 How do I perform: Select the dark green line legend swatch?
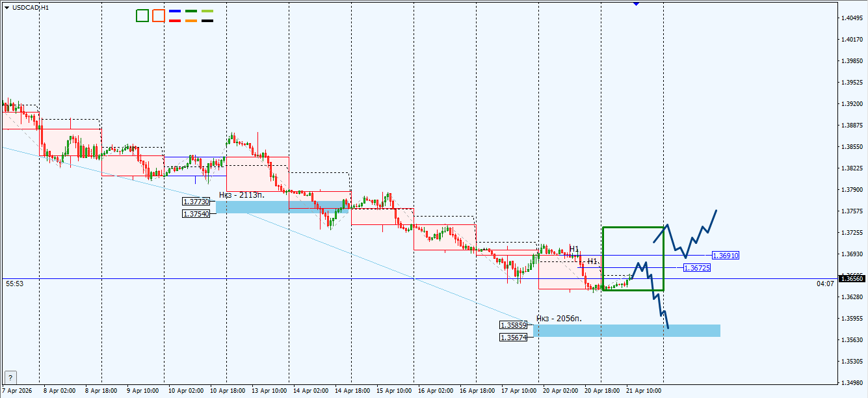tap(191, 12)
